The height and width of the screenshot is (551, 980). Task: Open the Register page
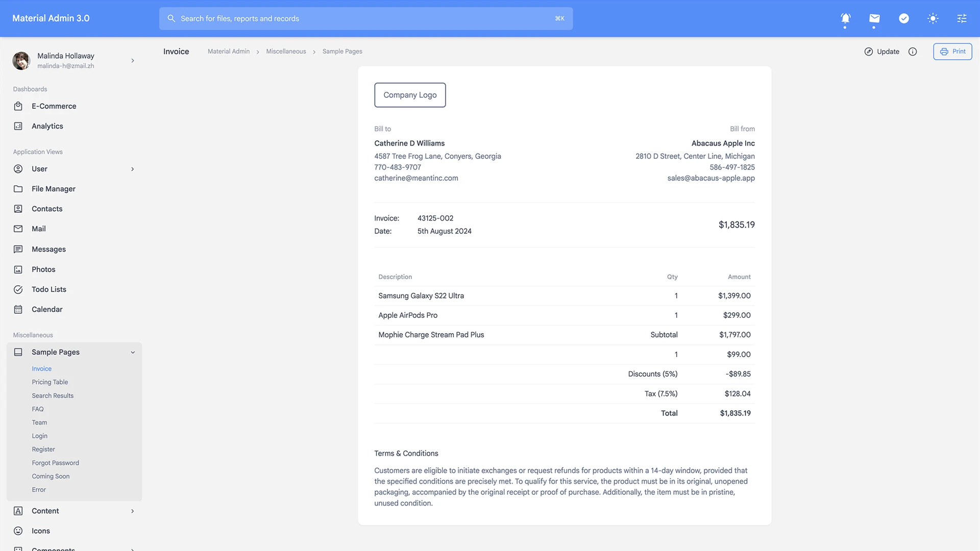click(x=43, y=449)
